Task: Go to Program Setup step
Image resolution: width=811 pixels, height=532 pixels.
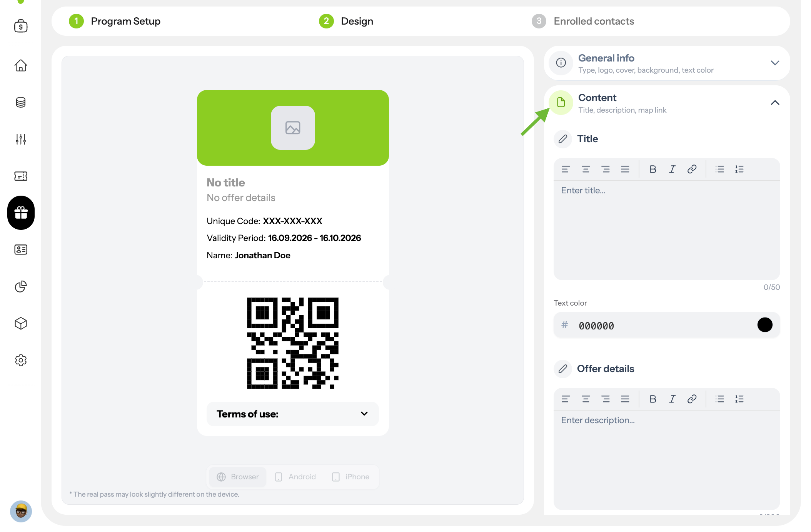Action: coord(115,21)
